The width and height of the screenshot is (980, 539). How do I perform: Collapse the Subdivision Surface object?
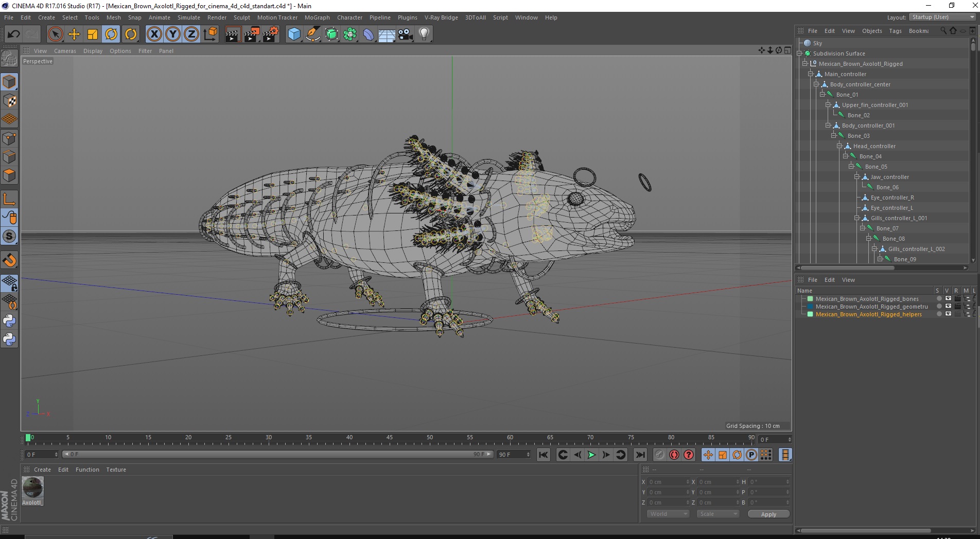tap(799, 53)
